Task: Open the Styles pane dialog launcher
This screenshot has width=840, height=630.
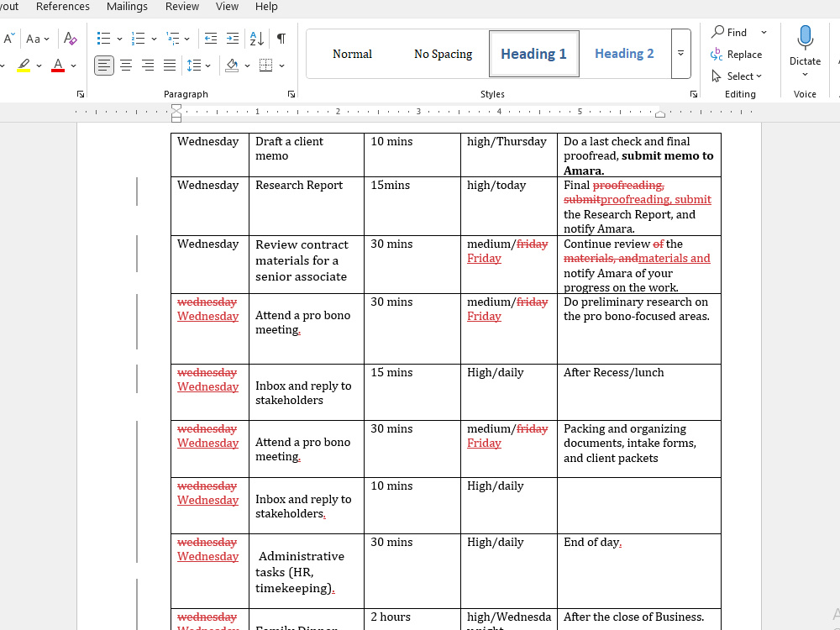Action: coord(694,94)
